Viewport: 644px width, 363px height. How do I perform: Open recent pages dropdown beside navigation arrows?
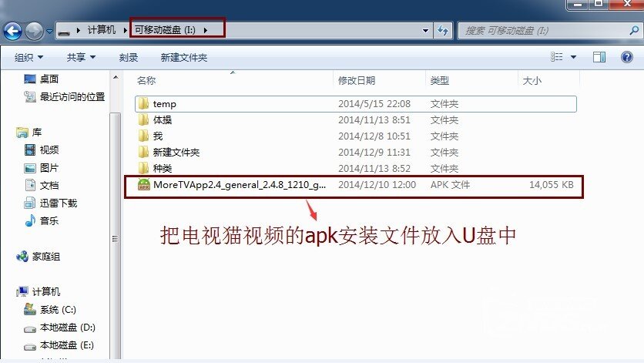49,31
